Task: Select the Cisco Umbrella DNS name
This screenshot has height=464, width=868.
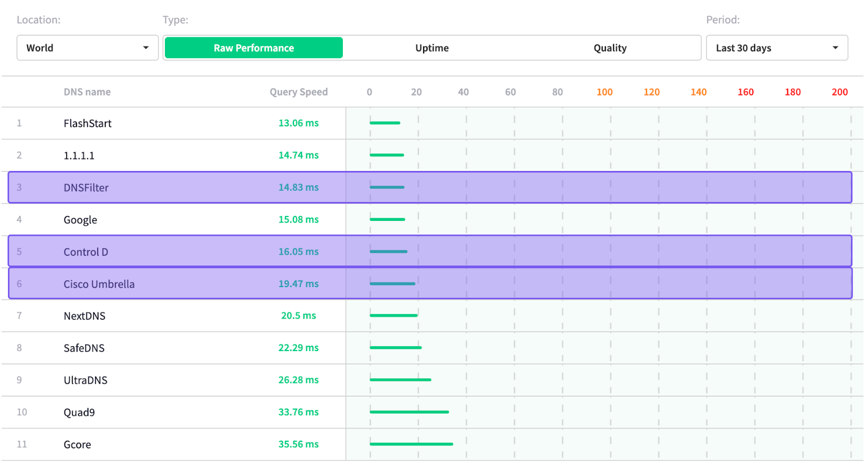Action: click(99, 284)
